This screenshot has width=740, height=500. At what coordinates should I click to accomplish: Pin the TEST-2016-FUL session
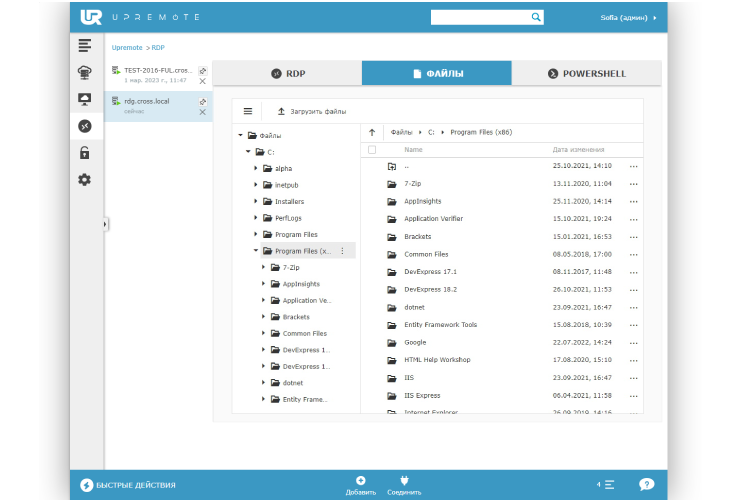click(202, 71)
